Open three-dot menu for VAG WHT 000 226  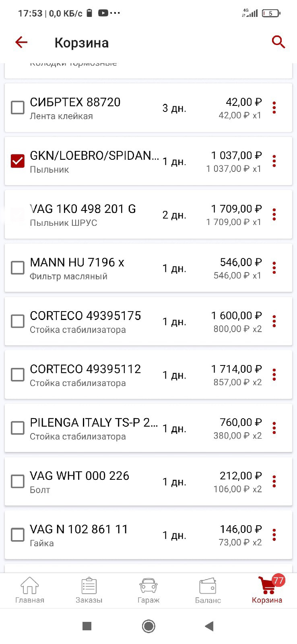point(274,481)
